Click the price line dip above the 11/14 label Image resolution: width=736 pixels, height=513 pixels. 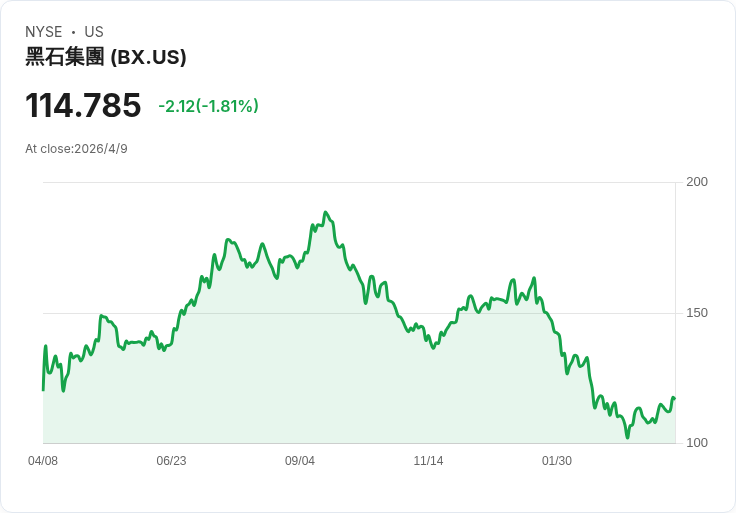(x=433, y=347)
